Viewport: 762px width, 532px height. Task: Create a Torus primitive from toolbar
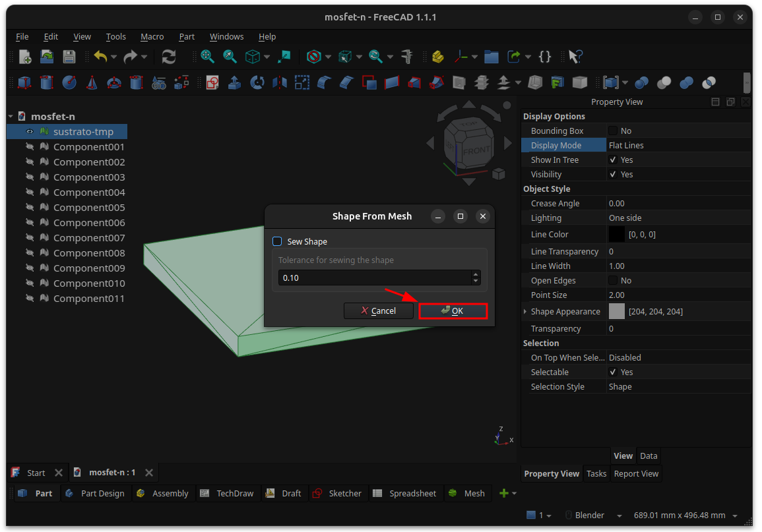[113, 82]
